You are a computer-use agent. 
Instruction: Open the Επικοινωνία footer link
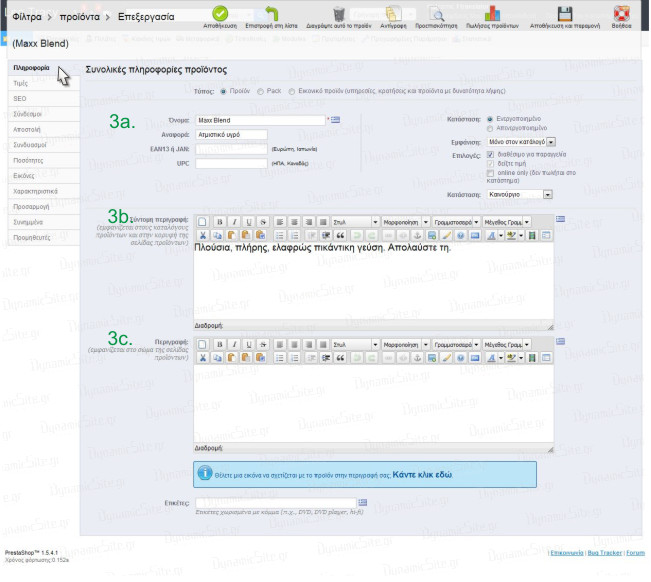point(567,553)
